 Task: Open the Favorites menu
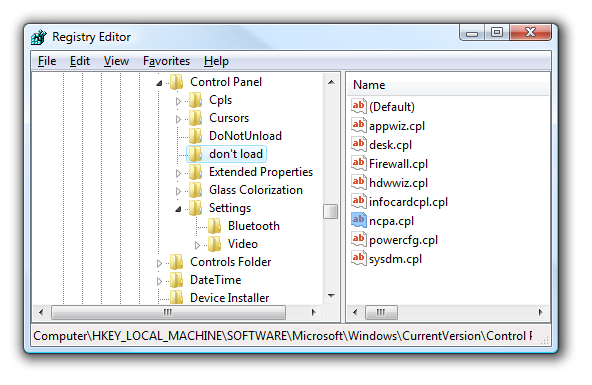166,61
